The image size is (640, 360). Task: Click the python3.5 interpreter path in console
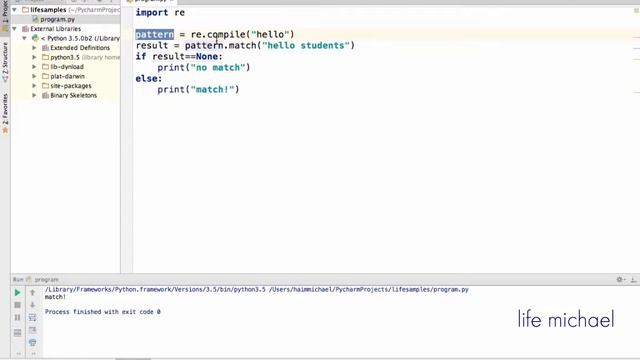[155, 289]
